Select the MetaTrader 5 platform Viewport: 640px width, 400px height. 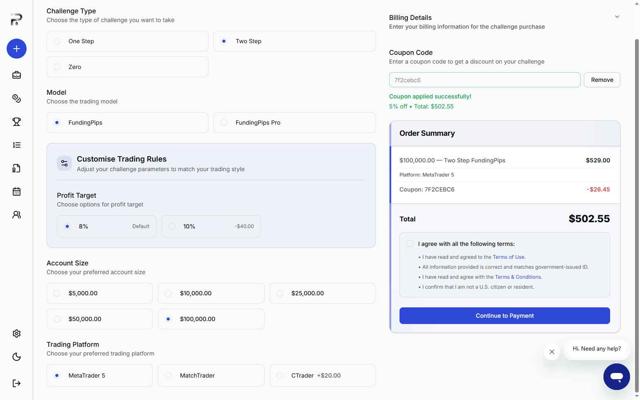[x=100, y=375]
